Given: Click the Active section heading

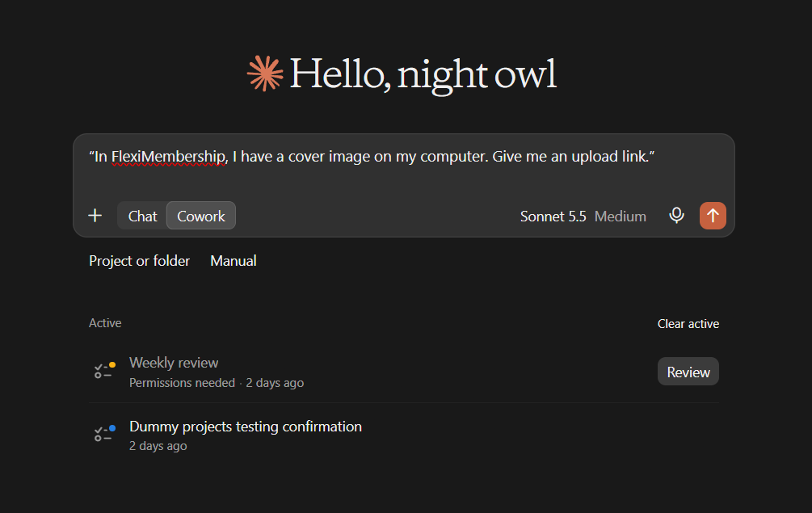Looking at the screenshot, I should [105, 323].
